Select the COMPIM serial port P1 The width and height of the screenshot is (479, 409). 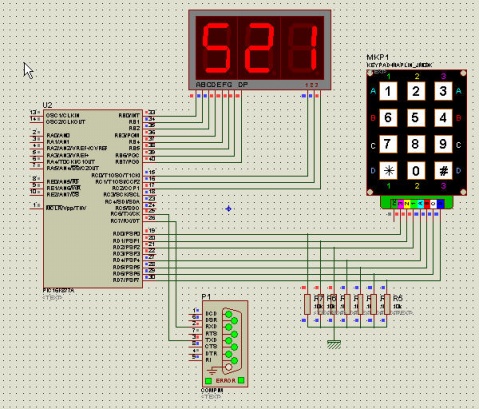click(x=225, y=344)
